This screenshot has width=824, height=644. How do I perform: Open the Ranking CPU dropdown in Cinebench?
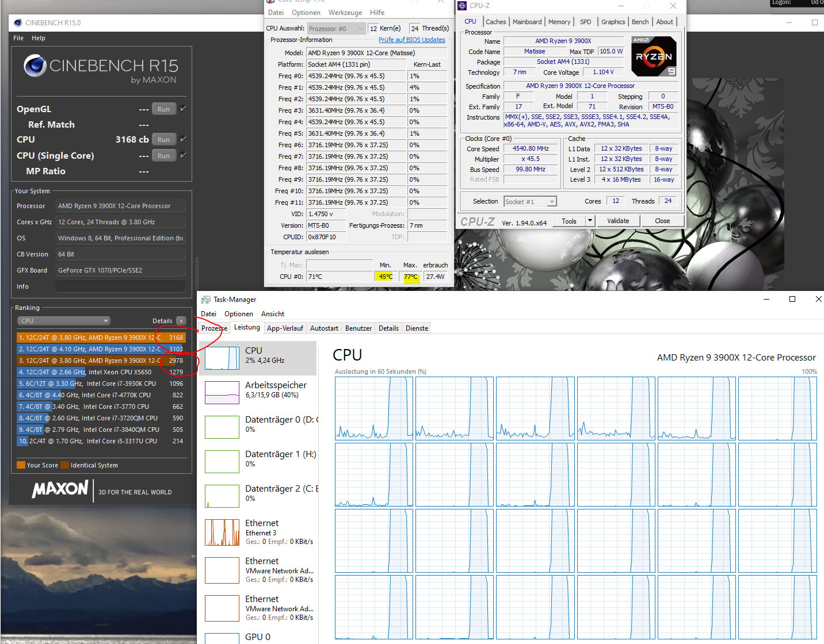tap(63, 321)
